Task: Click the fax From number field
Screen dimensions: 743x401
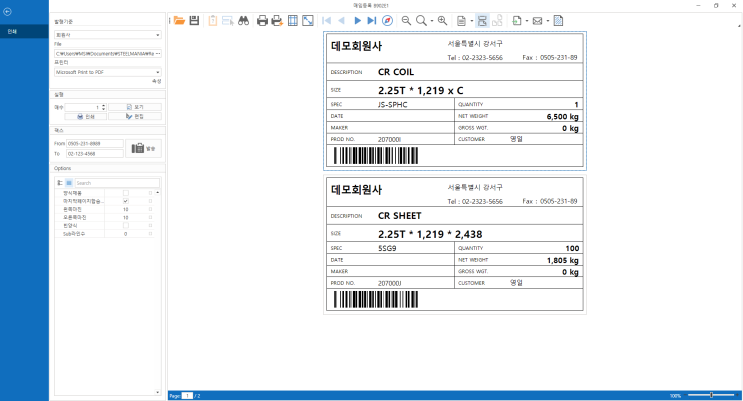Action: click(x=95, y=143)
